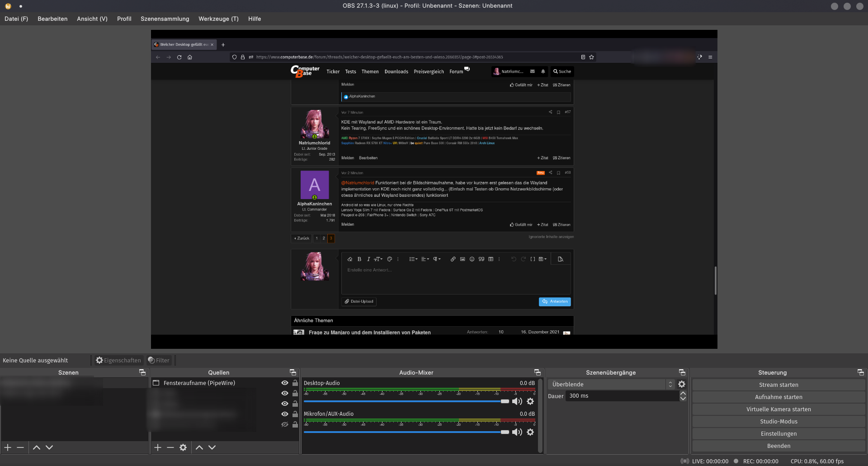Click the live stream status icon
Screen dimensions: 868x466
coord(684,461)
